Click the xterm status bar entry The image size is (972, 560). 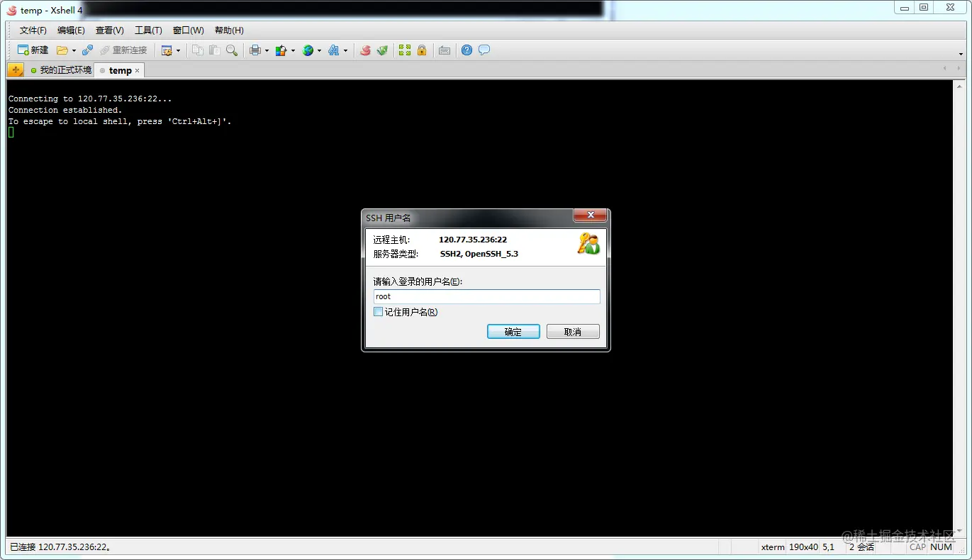pyautogui.click(x=773, y=547)
